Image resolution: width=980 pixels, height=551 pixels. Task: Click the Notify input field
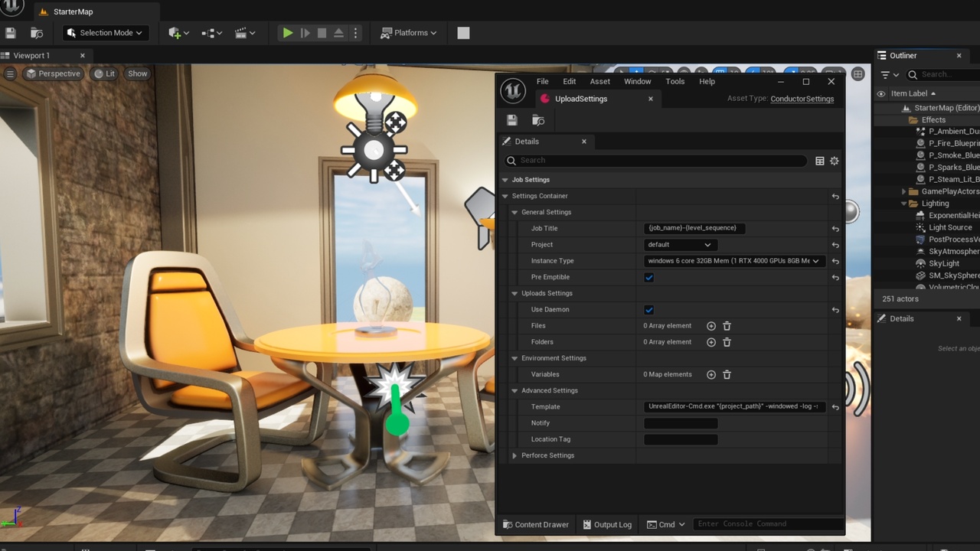[x=681, y=423]
